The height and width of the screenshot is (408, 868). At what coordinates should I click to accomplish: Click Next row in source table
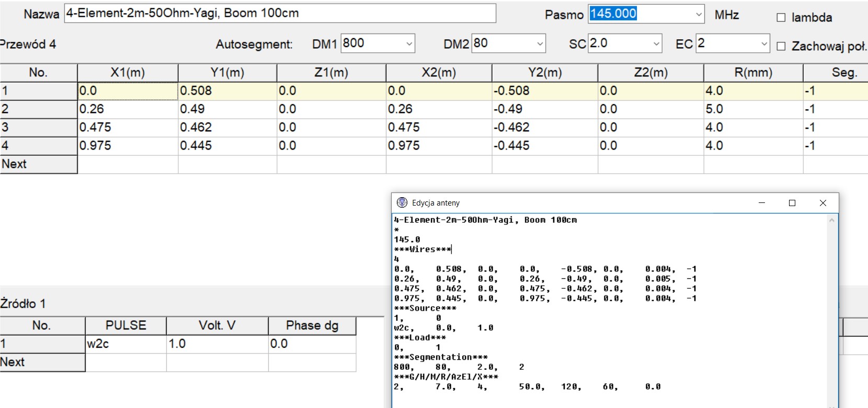click(x=42, y=362)
